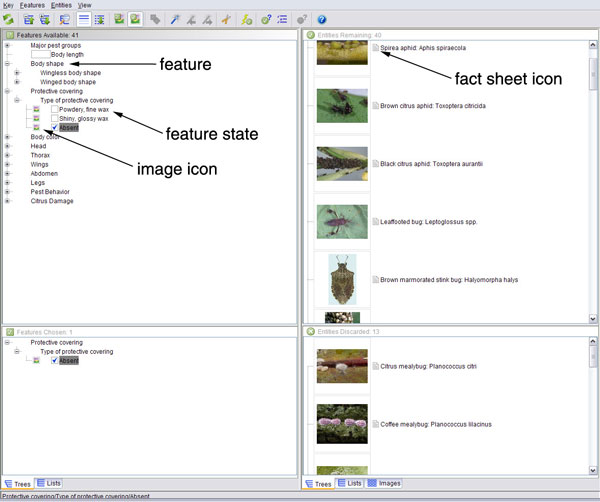This screenshot has height=502, width=600.
Task: Collapse the Type of protective covering node
Action: coord(17,100)
